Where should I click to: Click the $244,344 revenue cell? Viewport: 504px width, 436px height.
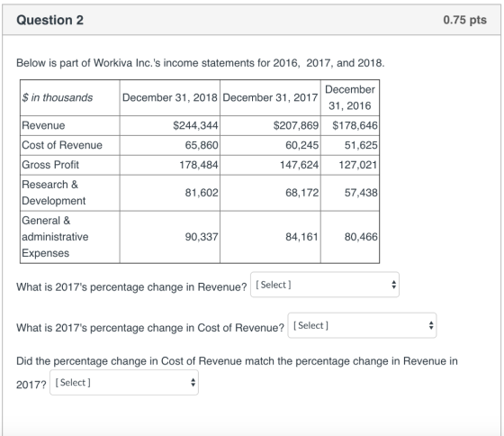click(170, 125)
